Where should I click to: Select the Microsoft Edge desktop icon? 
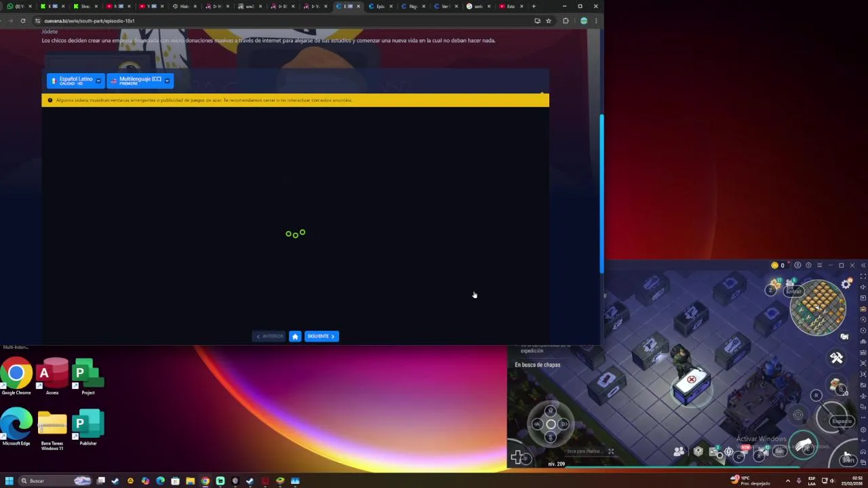click(16, 427)
